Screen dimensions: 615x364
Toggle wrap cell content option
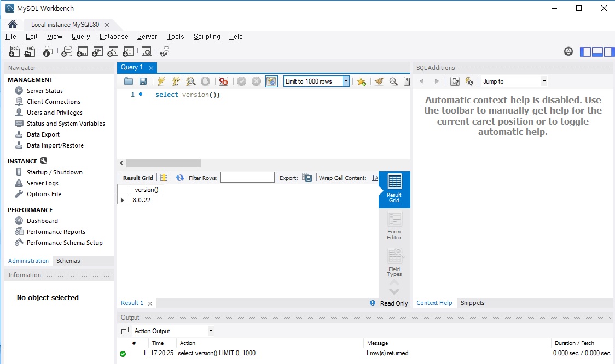click(x=375, y=178)
